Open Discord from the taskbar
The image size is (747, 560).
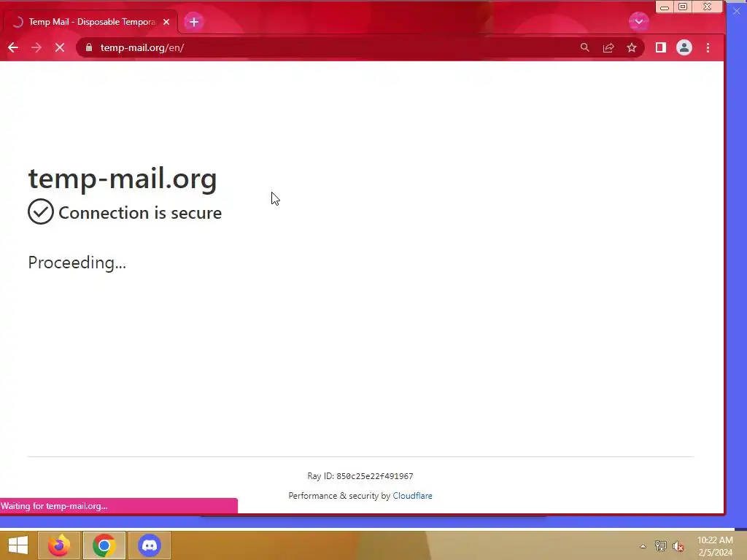click(149, 545)
